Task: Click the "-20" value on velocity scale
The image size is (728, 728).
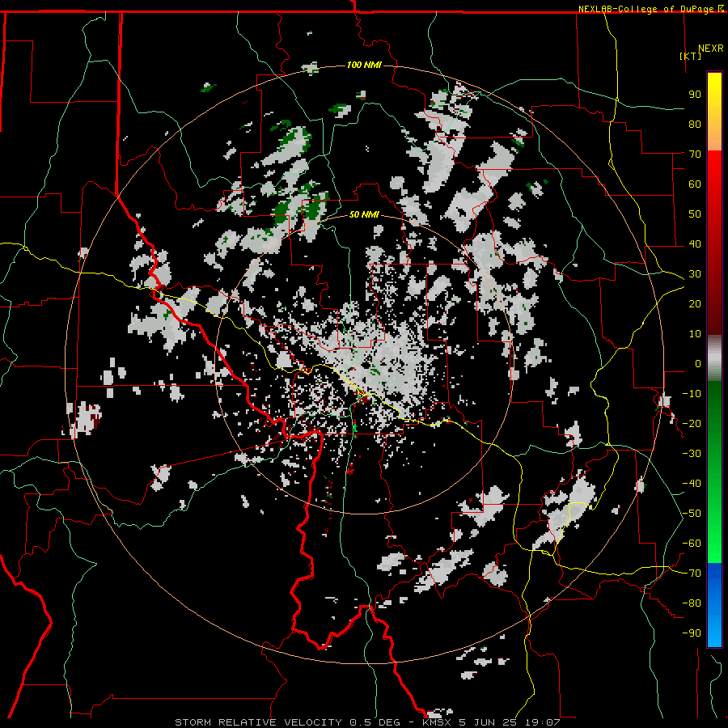Action: click(692, 423)
